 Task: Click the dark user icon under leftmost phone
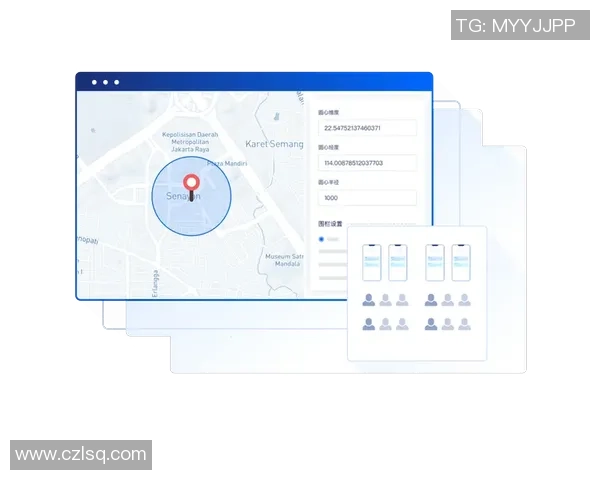coord(369,299)
